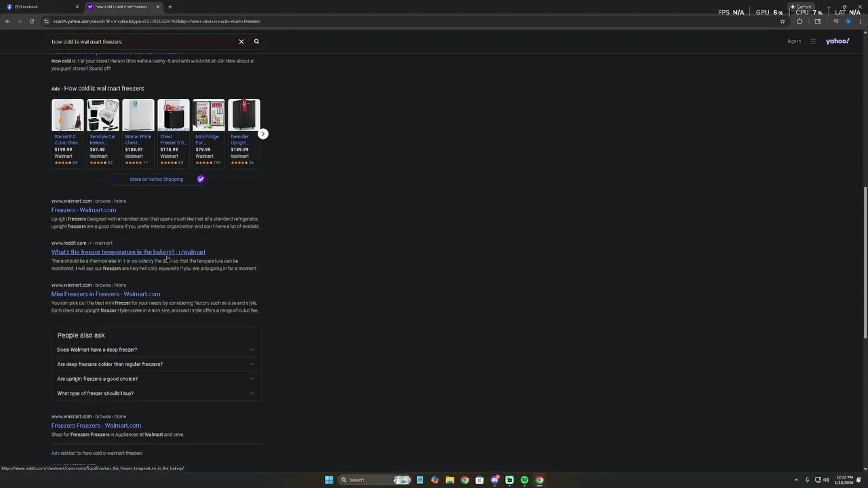Open the Wanai White Chest $188.97 product
The image size is (868, 488).
(138, 133)
